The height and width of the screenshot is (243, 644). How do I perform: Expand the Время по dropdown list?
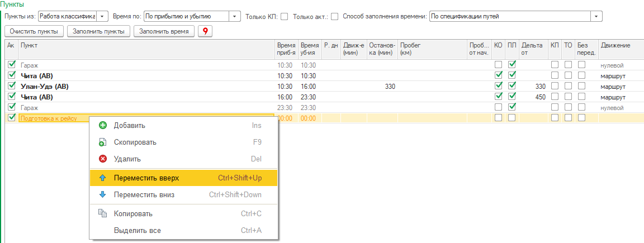[x=235, y=17]
